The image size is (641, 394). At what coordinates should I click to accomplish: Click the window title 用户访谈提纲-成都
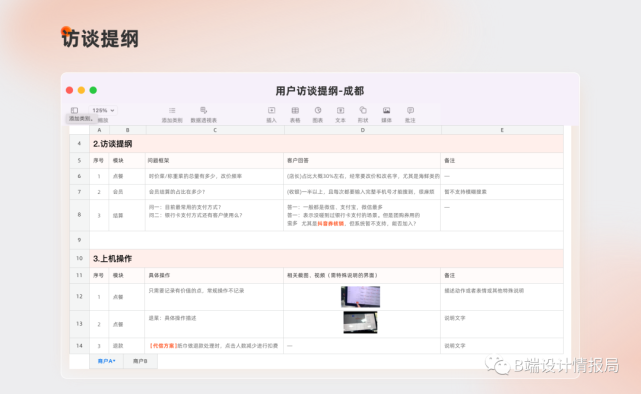click(320, 91)
